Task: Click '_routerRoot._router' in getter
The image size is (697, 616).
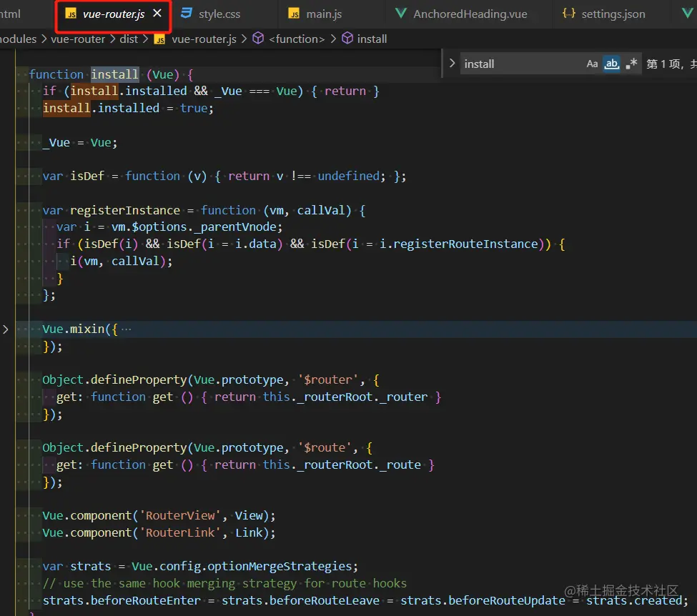Action: point(362,397)
